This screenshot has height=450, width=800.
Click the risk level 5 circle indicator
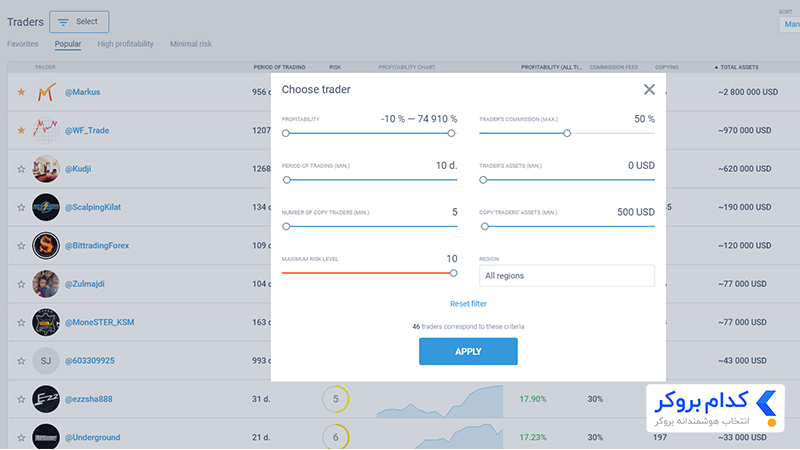pos(336,399)
